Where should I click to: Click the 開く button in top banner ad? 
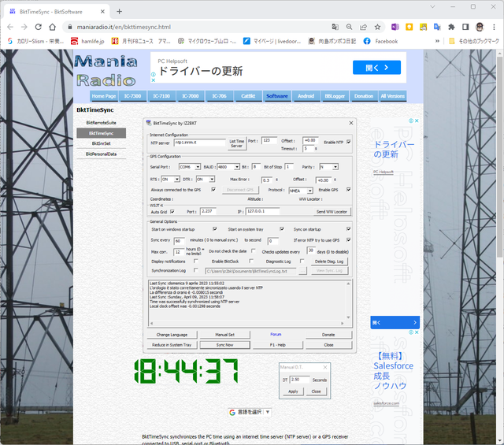tap(376, 68)
